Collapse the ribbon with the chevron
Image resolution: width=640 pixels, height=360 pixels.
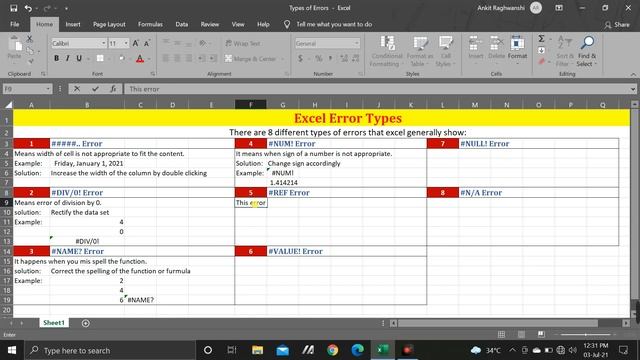(x=633, y=74)
